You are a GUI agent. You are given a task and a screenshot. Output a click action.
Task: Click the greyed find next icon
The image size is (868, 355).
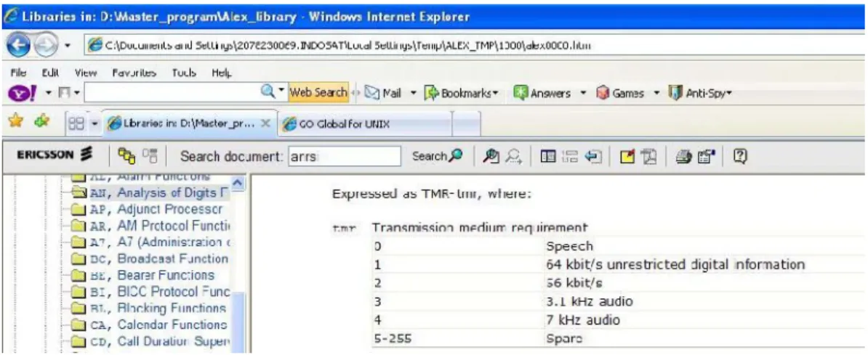point(514,157)
